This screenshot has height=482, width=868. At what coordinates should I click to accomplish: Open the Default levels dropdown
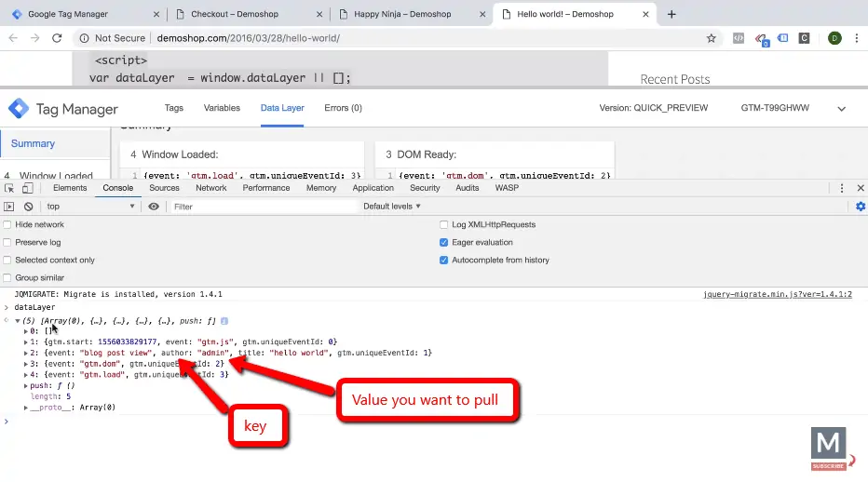pos(392,207)
